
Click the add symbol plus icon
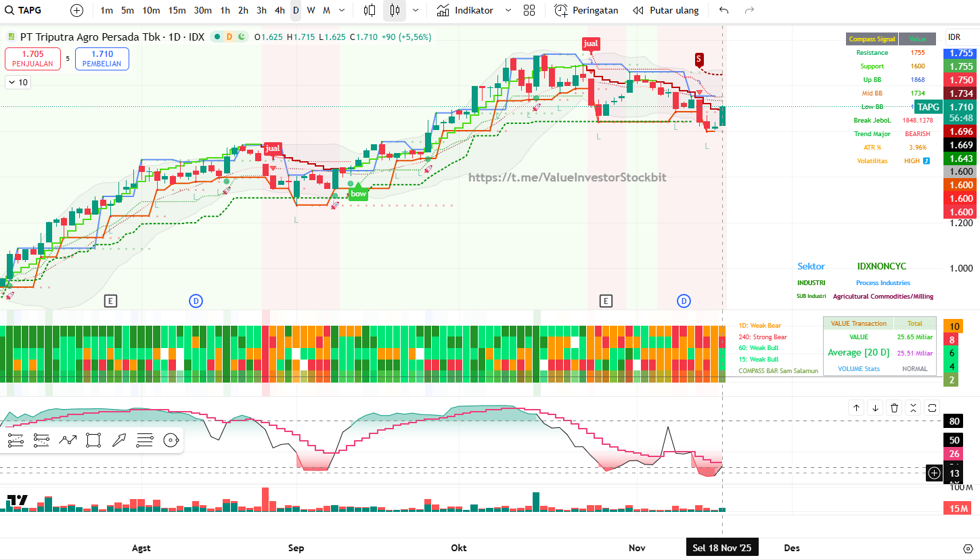(x=77, y=10)
